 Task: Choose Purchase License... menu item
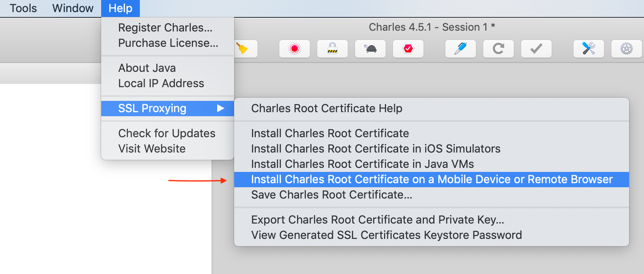[x=168, y=43]
